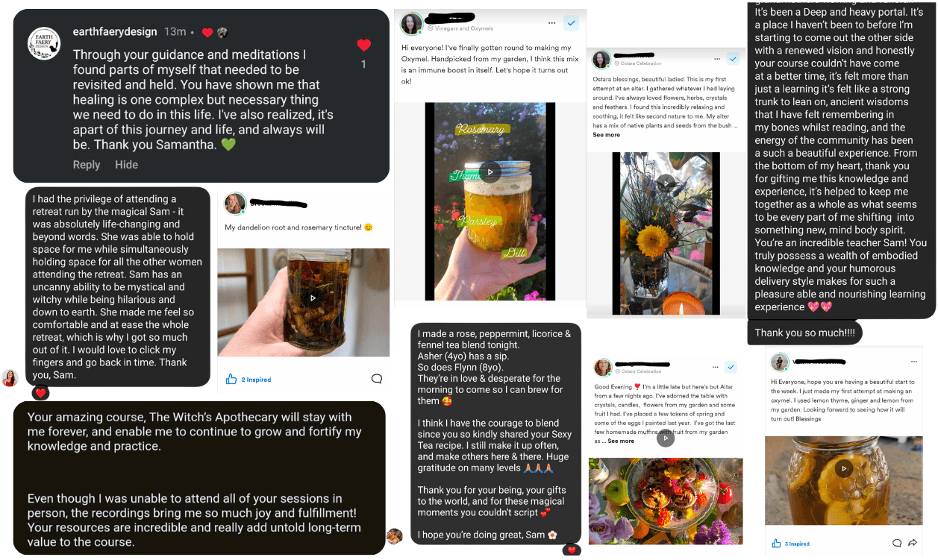Screen dimensions: 938x560
Task: Expand See more on Good Evening altar post
Action: [621, 441]
